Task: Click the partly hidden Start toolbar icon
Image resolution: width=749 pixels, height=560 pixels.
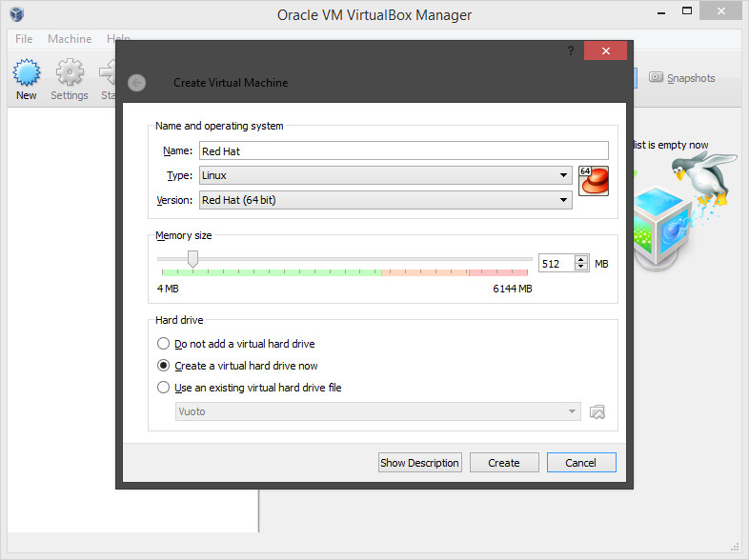Action: 108,72
